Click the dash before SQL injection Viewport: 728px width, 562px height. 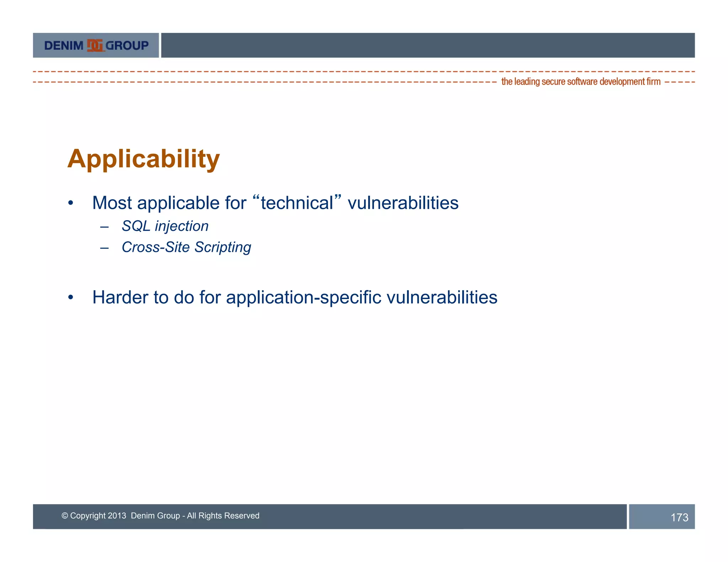point(104,227)
